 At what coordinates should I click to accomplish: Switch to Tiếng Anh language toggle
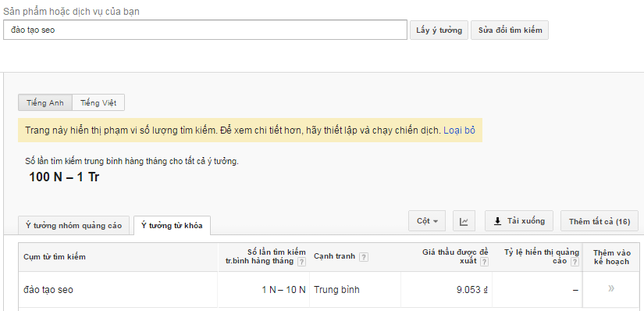pos(45,103)
